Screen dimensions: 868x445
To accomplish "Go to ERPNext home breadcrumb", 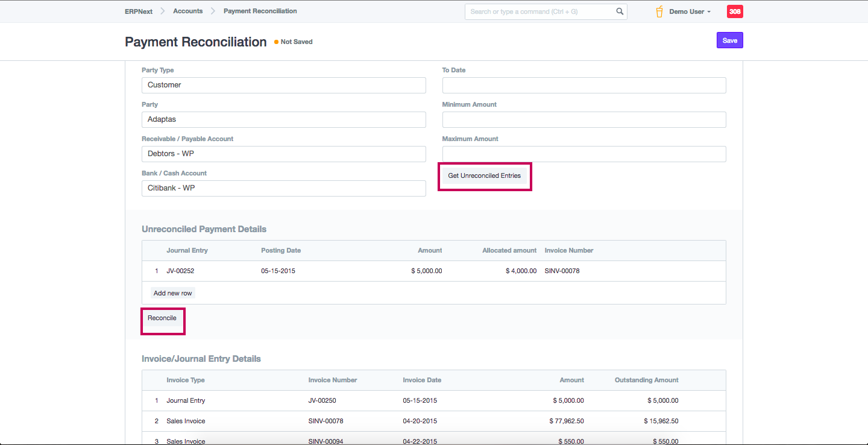I will click(x=139, y=11).
